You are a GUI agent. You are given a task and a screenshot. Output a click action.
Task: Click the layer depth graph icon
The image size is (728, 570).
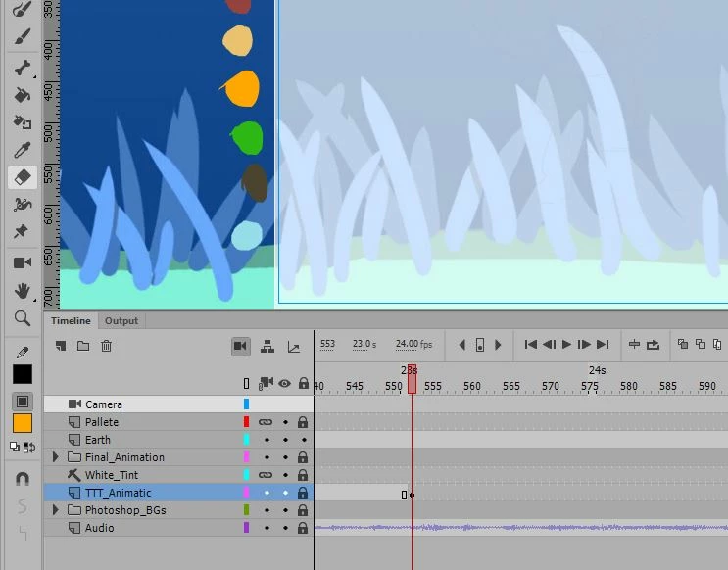(293, 347)
